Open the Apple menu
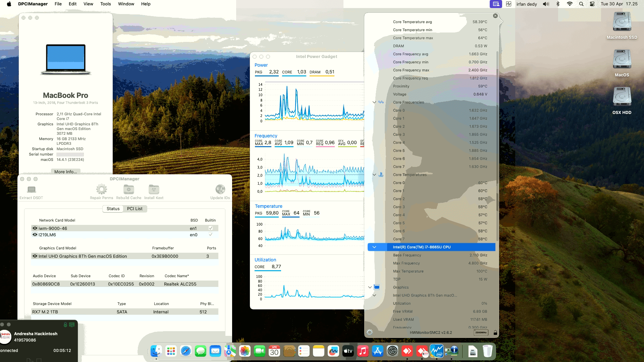Image resolution: width=644 pixels, height=362 pixels. point(9,4)
